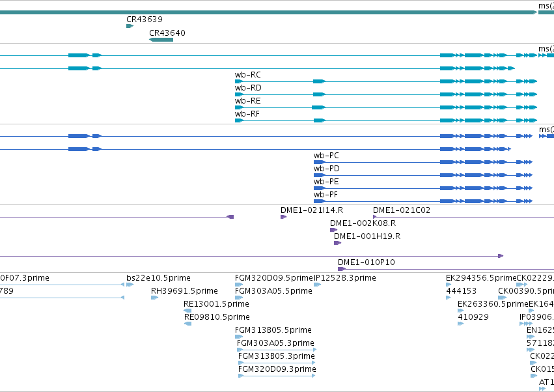Click the FGM320D09.3prime EST label

click(277, 369)
